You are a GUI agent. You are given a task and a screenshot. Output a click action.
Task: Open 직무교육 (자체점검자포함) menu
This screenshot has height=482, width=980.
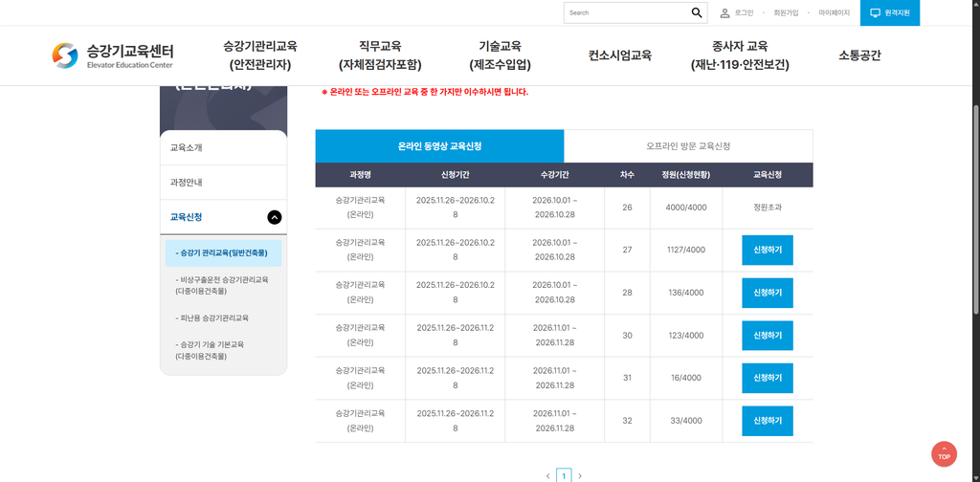(380, 55)
